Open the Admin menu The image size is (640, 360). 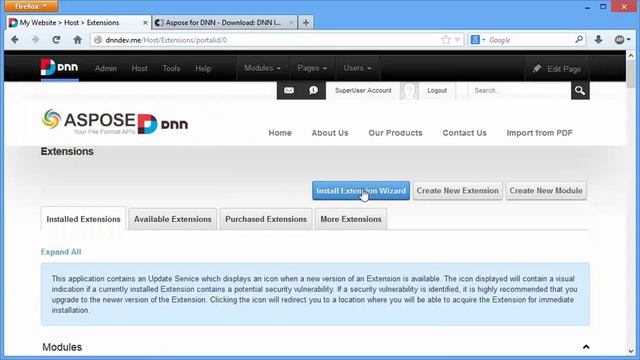(x=106, y=68)
